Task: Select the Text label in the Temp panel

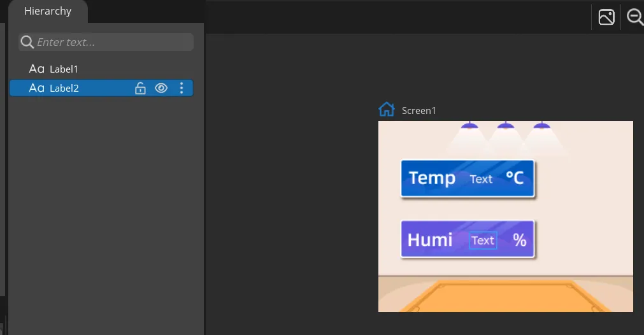Action: click(481, 179)
